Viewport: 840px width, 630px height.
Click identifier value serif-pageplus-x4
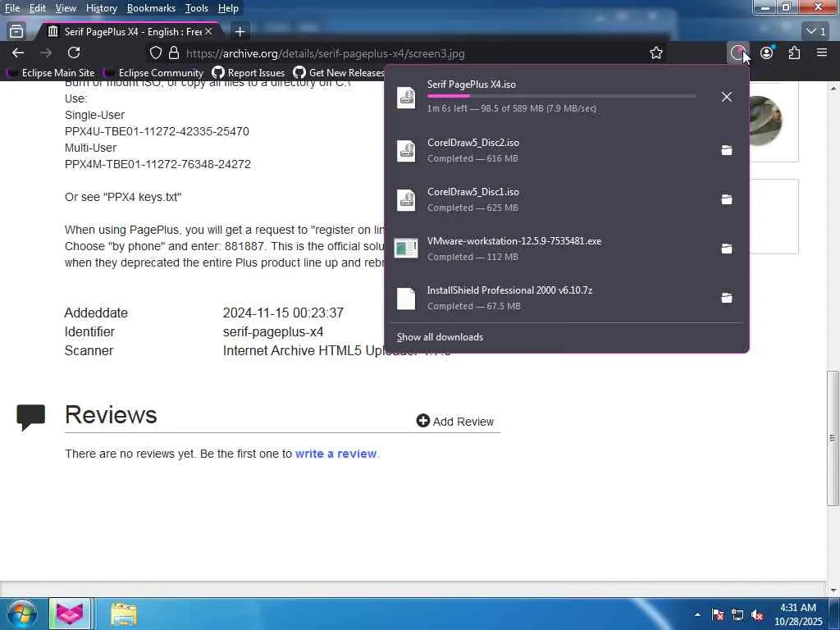pos(273,331)
